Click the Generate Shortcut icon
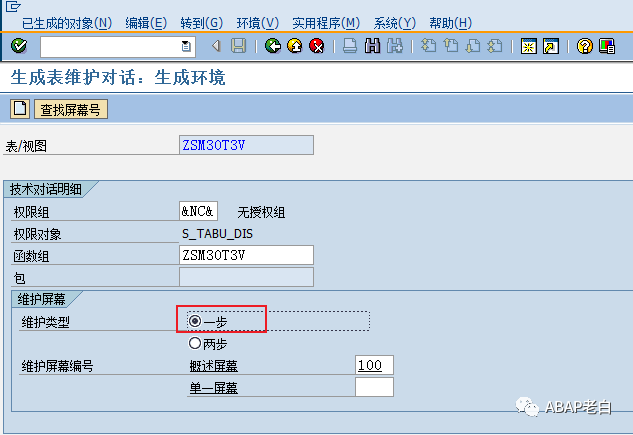 click(x=551, y=46)
